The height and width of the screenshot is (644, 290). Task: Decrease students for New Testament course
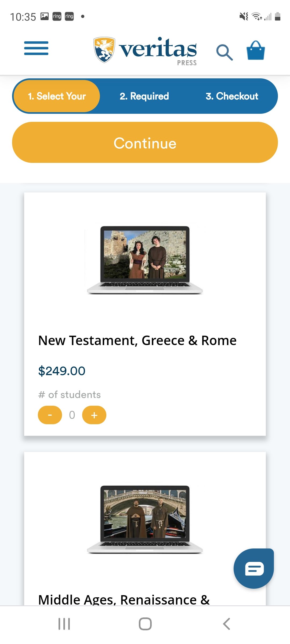tap(50, 415)
